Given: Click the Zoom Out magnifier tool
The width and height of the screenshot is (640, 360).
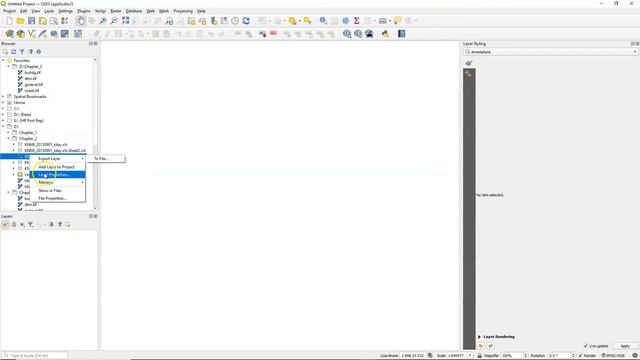Looking at the screenshot, I should point(114,21).
